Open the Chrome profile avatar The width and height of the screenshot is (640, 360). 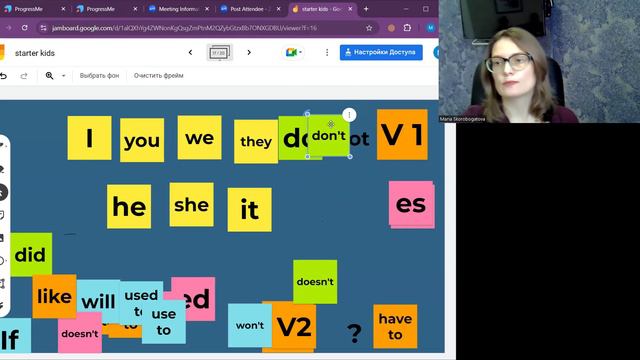point(430,28)
